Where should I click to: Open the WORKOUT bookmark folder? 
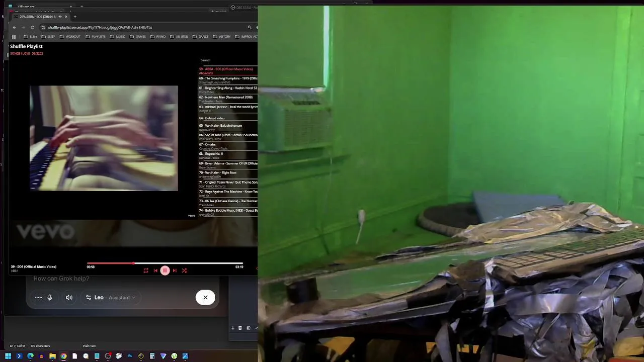[x=70, y=37]
